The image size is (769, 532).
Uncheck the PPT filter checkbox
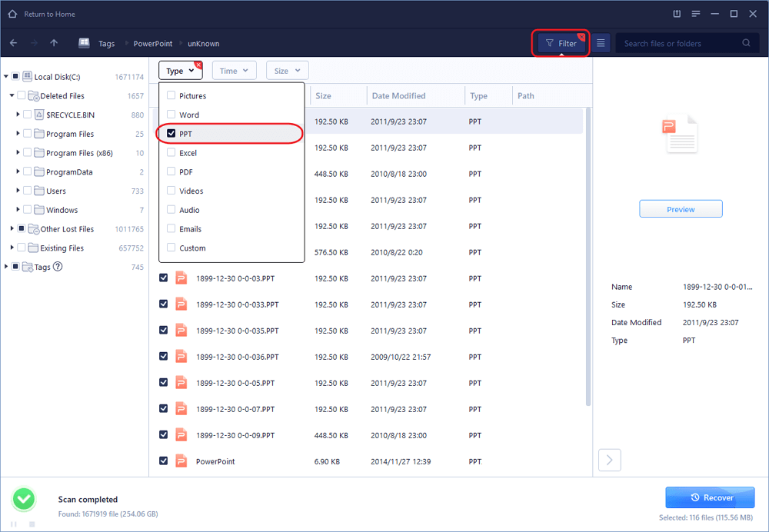(171, 134)
